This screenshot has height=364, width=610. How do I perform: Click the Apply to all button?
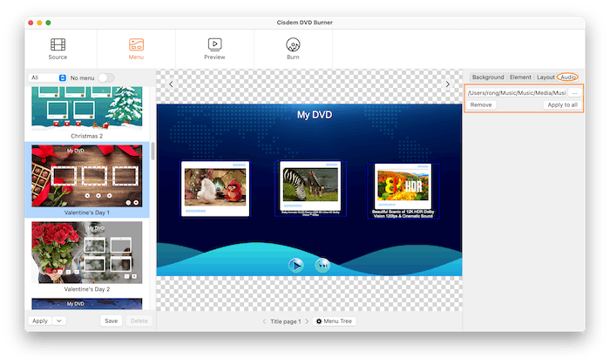tap(562, 104)
